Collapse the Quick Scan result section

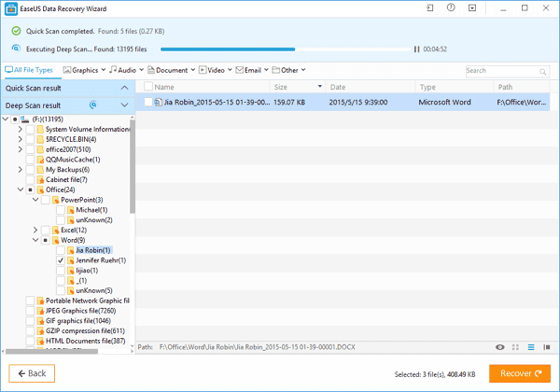pos(124,88)
